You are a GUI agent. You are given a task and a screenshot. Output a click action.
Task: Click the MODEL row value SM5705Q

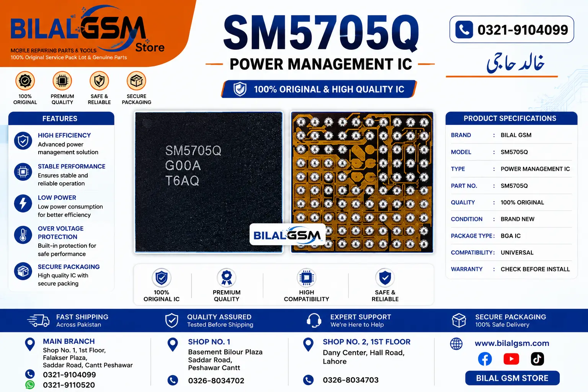click(514, 152)
